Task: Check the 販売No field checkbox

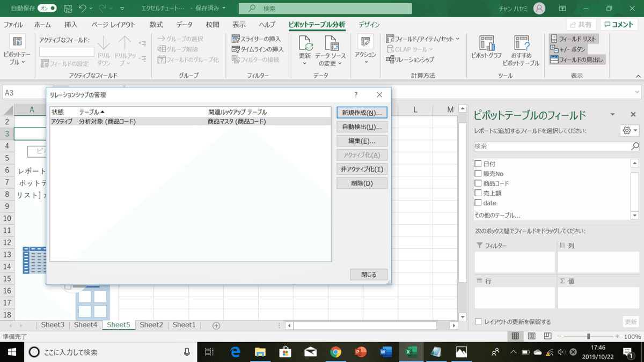Action: click(x=478, y=174)
